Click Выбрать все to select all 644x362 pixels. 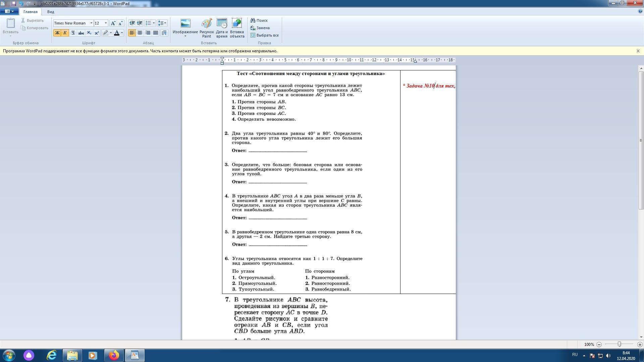[x=264, y=35]
